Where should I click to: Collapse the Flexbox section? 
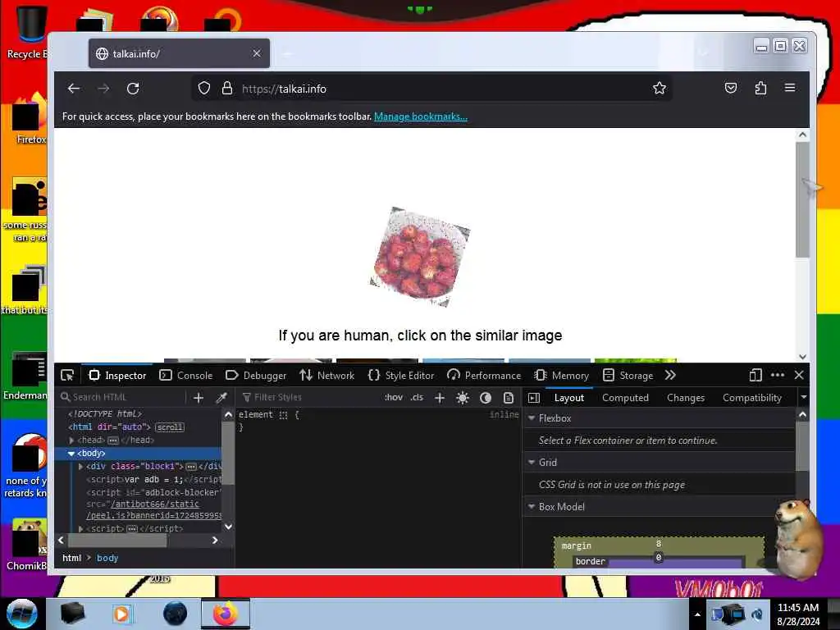coord(532,418)
